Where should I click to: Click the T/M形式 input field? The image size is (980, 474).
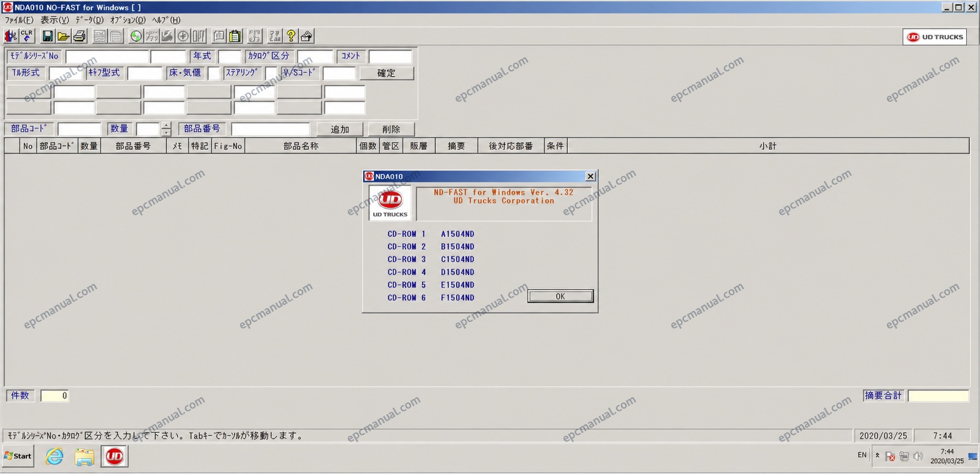pyautogui.click(x=66, y=73)
